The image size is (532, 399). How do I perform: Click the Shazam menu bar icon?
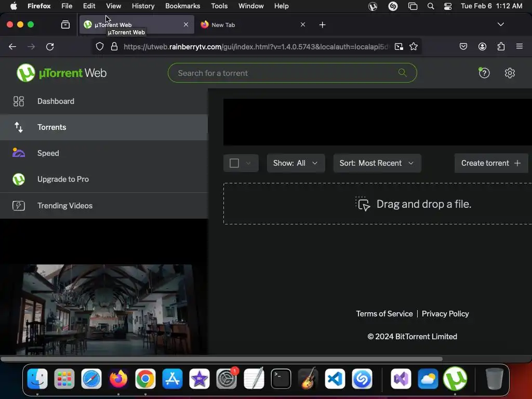(x=393, y=6)
